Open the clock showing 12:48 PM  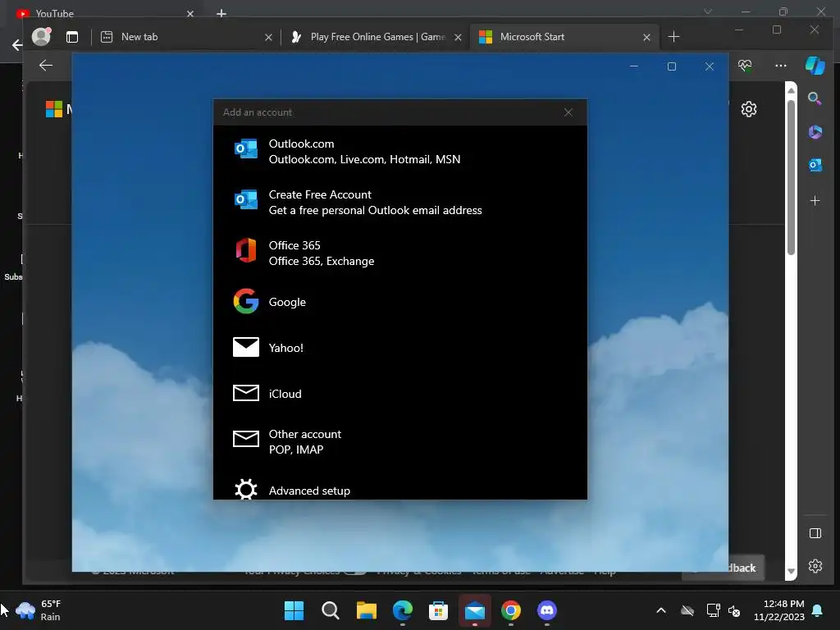point(779,610)
